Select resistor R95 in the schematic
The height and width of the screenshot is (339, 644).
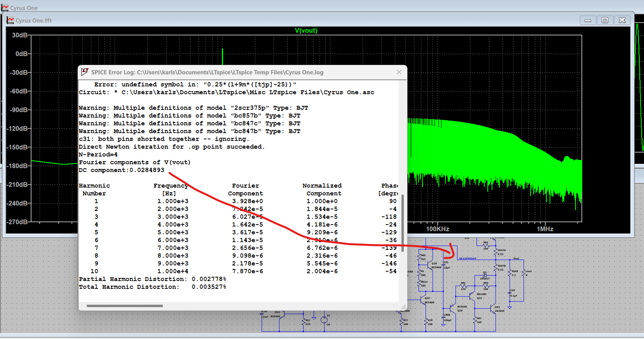pos(486,286)
